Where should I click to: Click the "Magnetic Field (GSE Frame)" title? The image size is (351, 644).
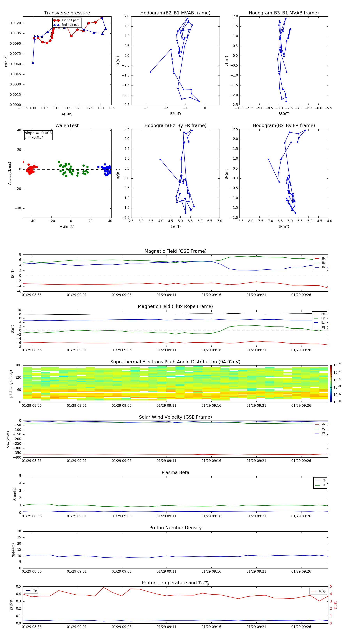pyautogui.click(x=175, y=251)
